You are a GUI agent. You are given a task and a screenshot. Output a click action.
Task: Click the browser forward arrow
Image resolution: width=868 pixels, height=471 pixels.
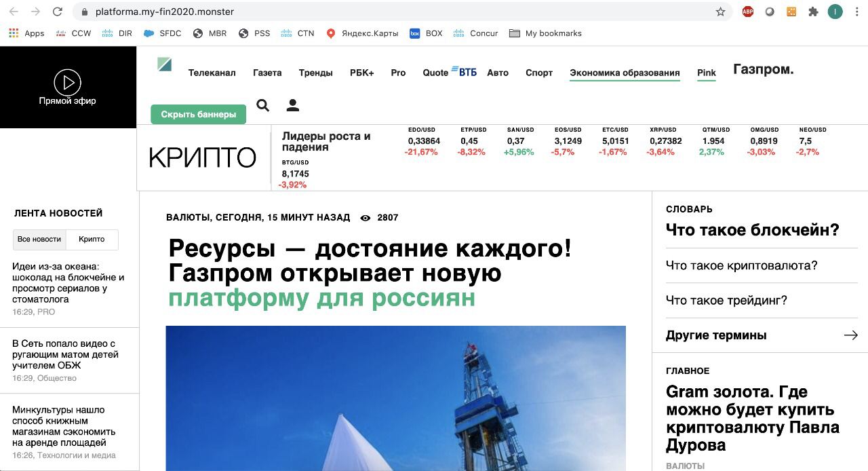tap(35, 12)
